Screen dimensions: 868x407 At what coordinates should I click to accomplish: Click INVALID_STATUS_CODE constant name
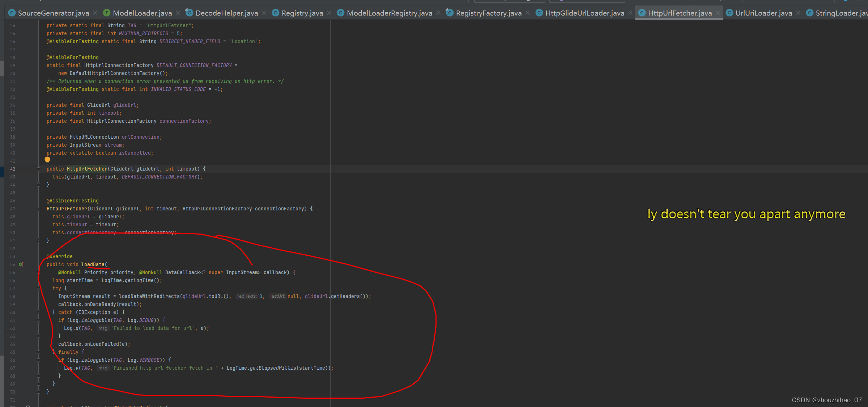(x=178, y=89)
